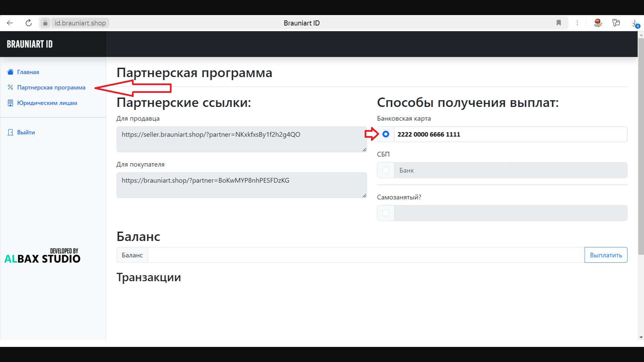Open the browser three-dot menu
This screenshot has width=644, height=362.
coord(577,23)
